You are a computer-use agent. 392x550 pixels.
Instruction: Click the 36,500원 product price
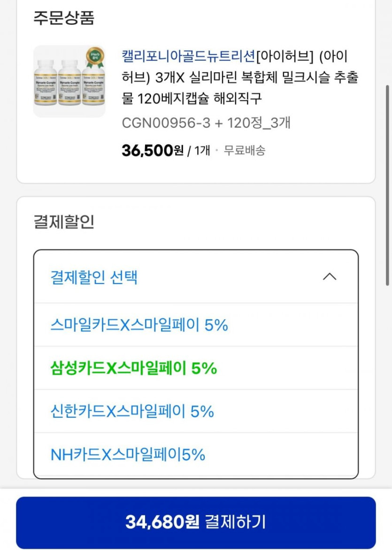[153, 150]
